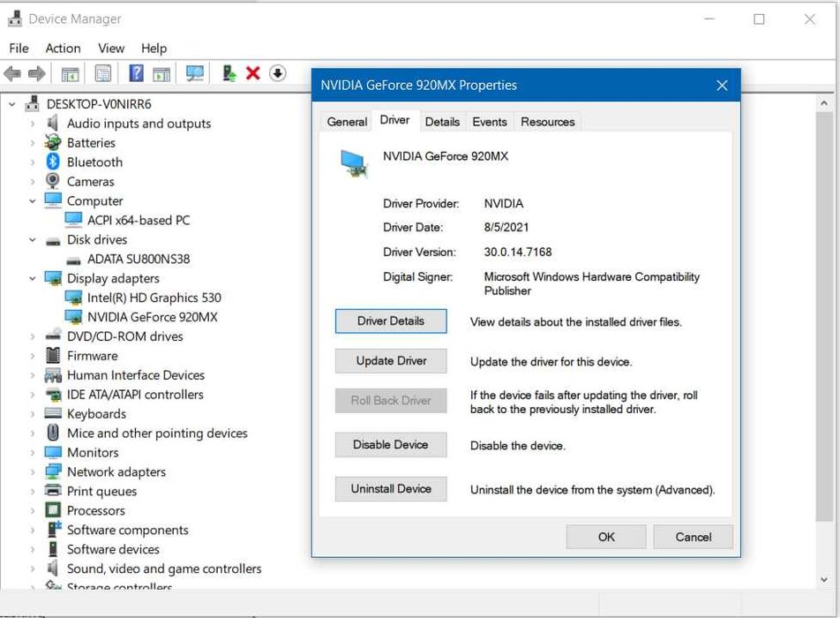The width and height of the screenshot is (840, 618).
Task: Click the Processors chip icon
Action: 53,509
